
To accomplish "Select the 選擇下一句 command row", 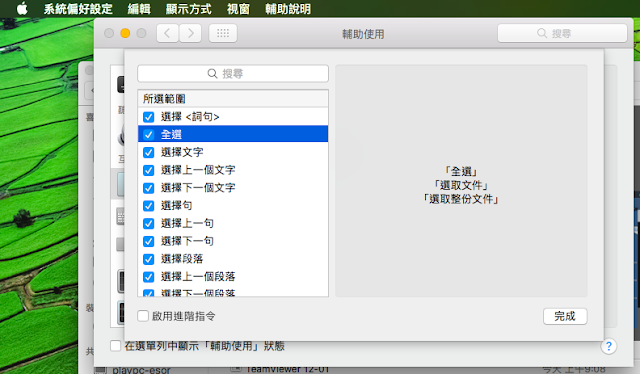I will click(233, 241).
